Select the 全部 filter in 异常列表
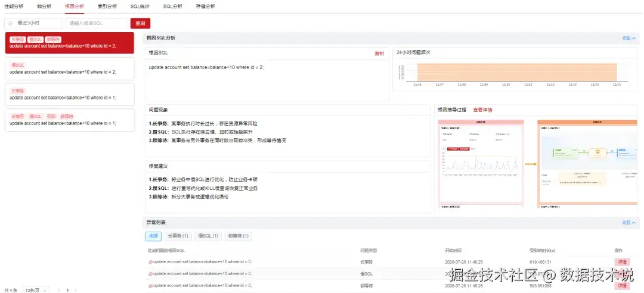The image size is (644, 293). click(153, 236)
